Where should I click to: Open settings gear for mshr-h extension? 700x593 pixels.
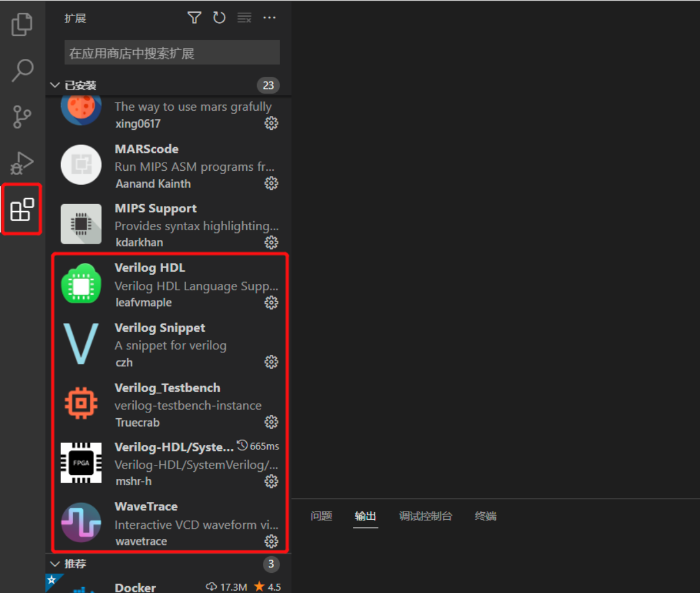click(271, 481)
